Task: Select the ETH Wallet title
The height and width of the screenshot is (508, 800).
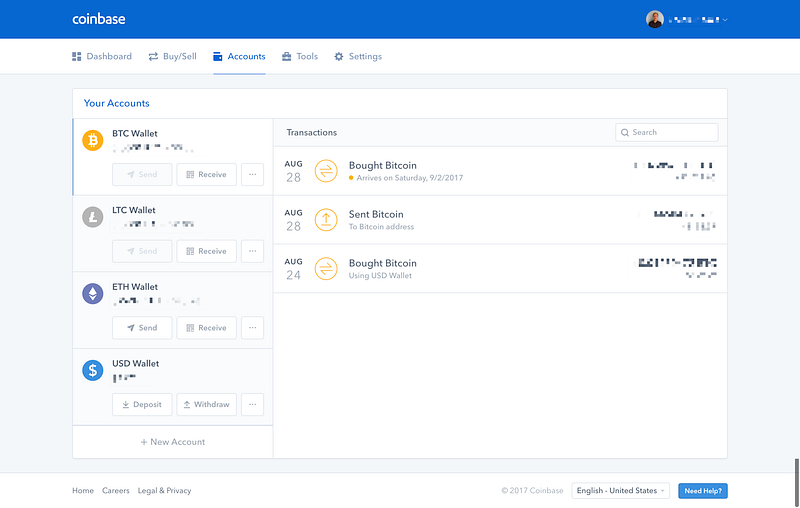Action: [x=135, y=287]
